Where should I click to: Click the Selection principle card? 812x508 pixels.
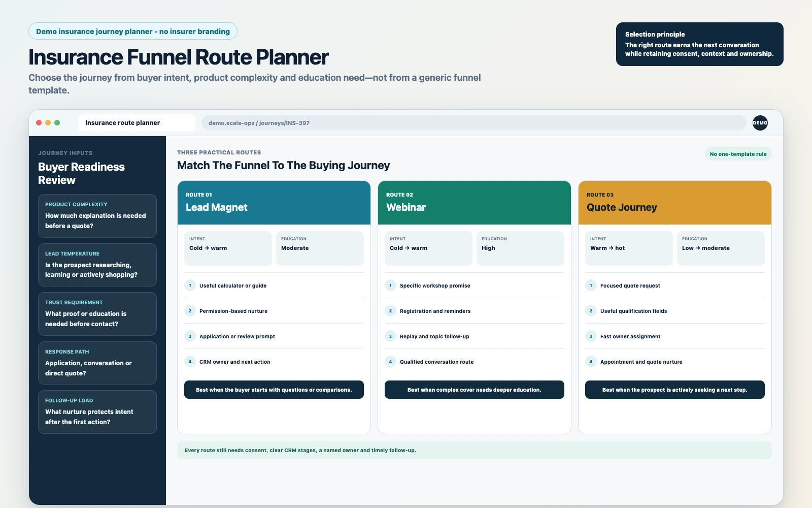[699, 44]
